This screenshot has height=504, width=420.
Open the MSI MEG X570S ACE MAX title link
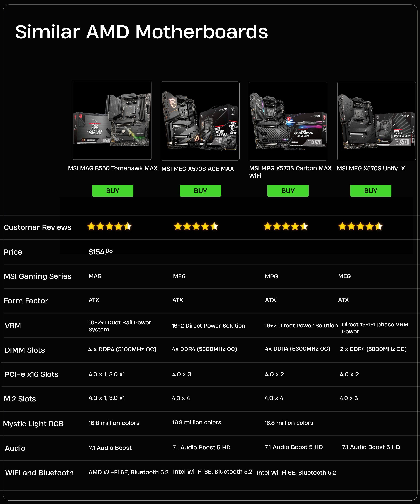coord(197,169)
